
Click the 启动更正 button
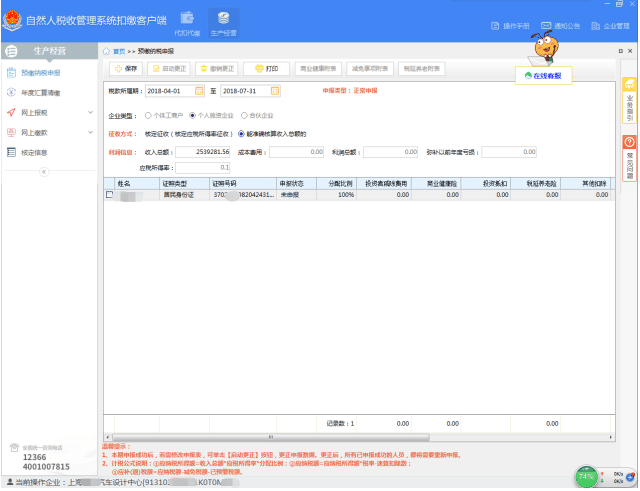[169, 69]
